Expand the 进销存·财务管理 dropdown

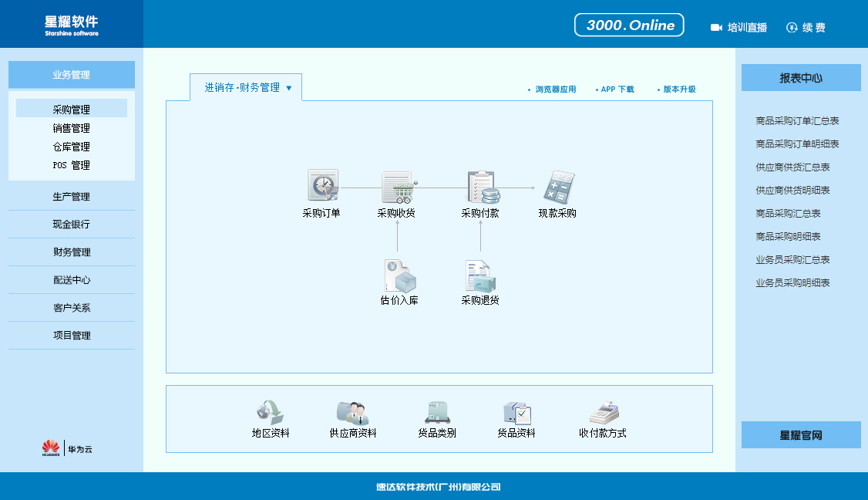click(289, 88)
